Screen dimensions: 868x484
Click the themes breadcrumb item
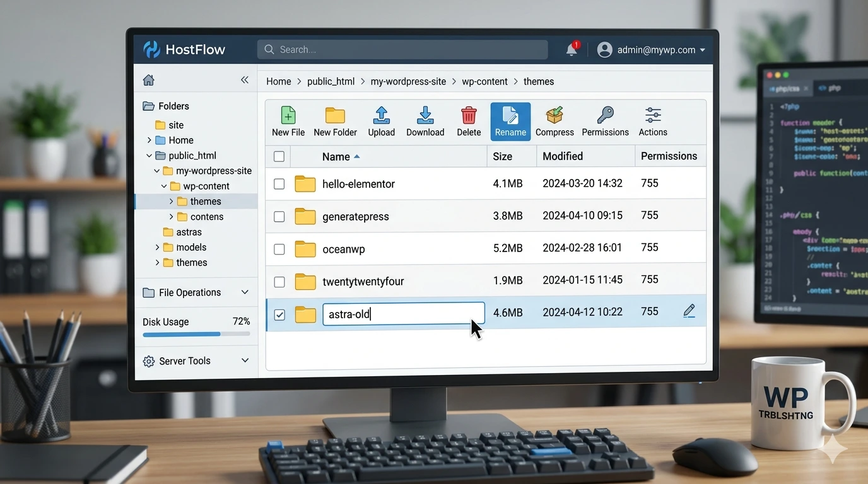click(539, 81)
